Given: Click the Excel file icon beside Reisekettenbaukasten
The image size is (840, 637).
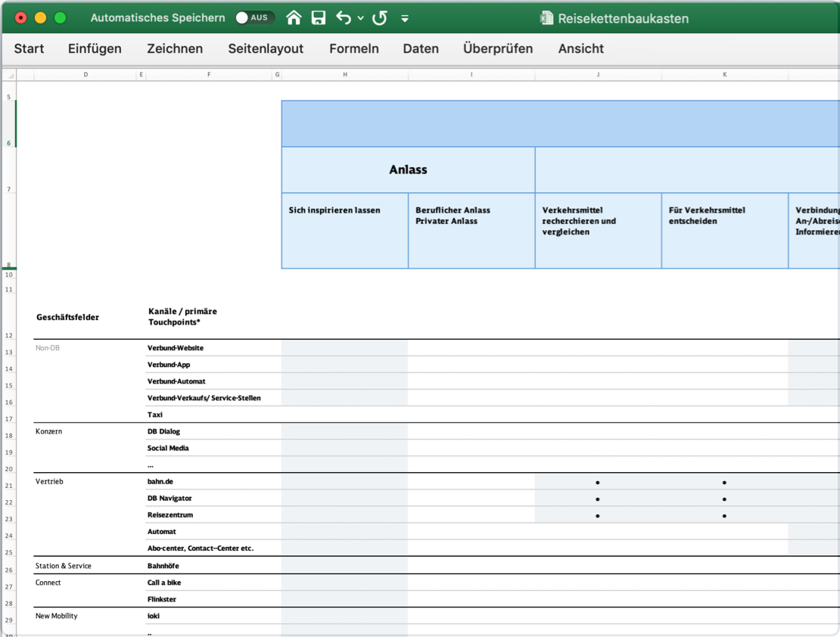Looking at the screenshot, I should [x=546, y=18].
